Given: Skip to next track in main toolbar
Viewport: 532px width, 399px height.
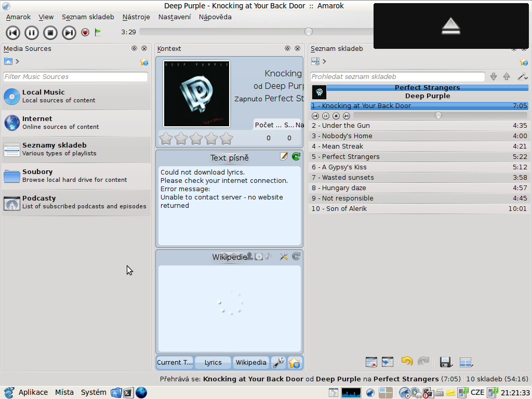Looking at the screenshot, I should tap(69, 33).
